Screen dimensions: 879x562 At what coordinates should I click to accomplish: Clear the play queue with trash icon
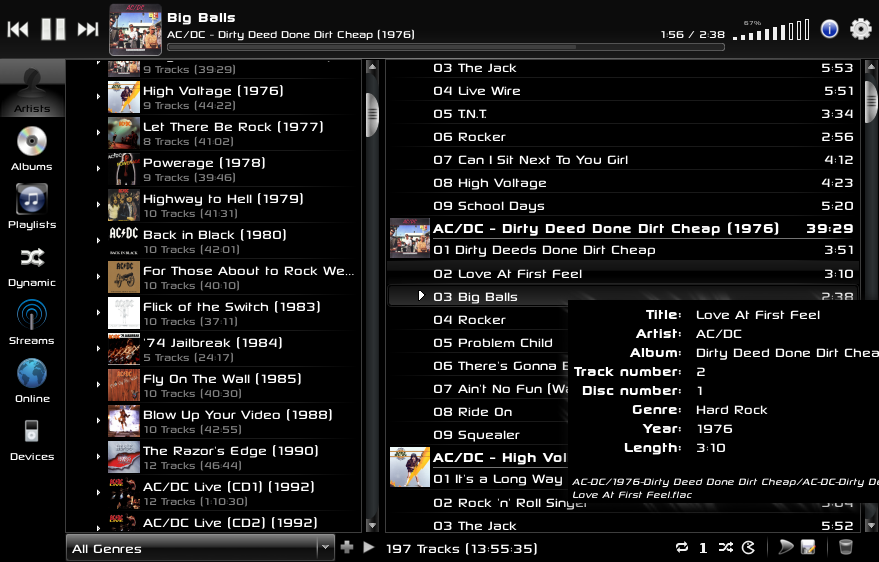coord(845,547)
